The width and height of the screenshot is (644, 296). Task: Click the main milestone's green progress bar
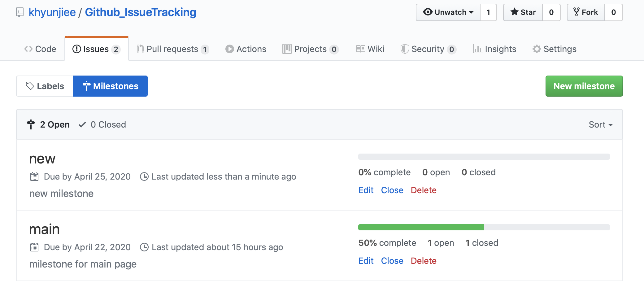pos(421,228)
